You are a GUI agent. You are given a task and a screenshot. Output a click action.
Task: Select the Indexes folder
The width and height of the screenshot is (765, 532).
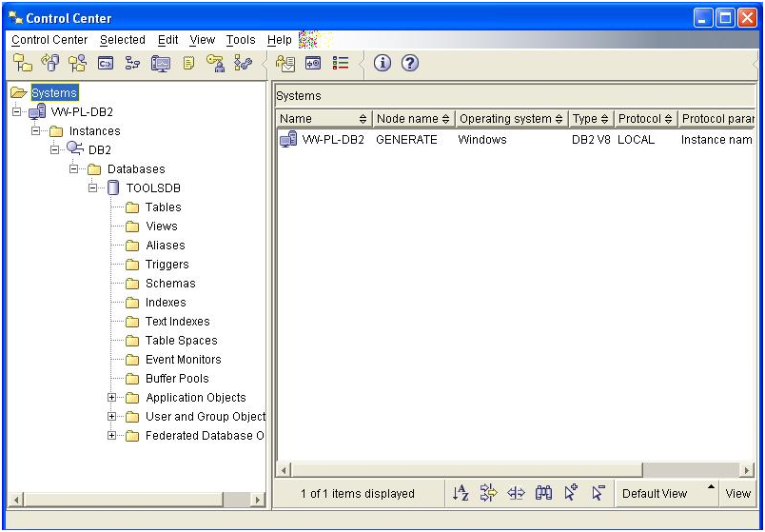click(156, 302)
